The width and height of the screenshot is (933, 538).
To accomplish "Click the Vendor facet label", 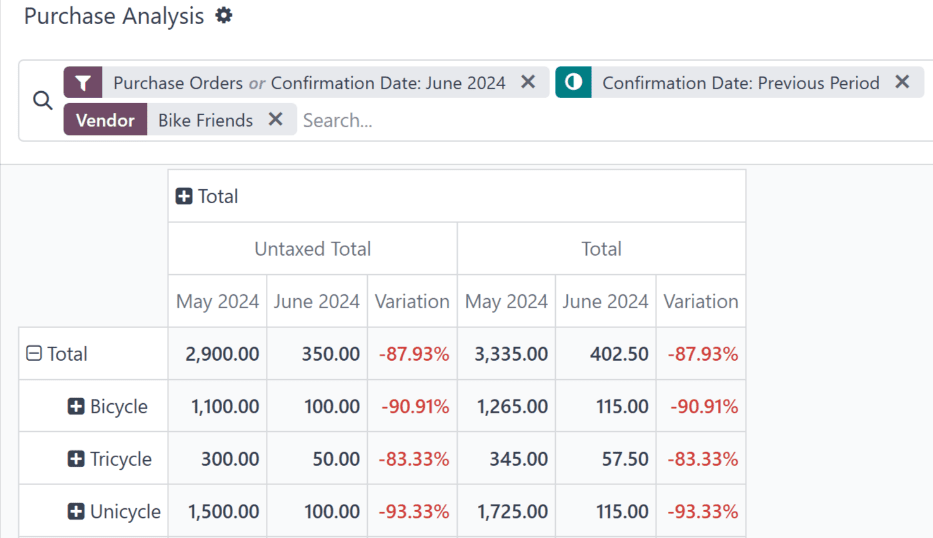I will [x=105, y=120].
